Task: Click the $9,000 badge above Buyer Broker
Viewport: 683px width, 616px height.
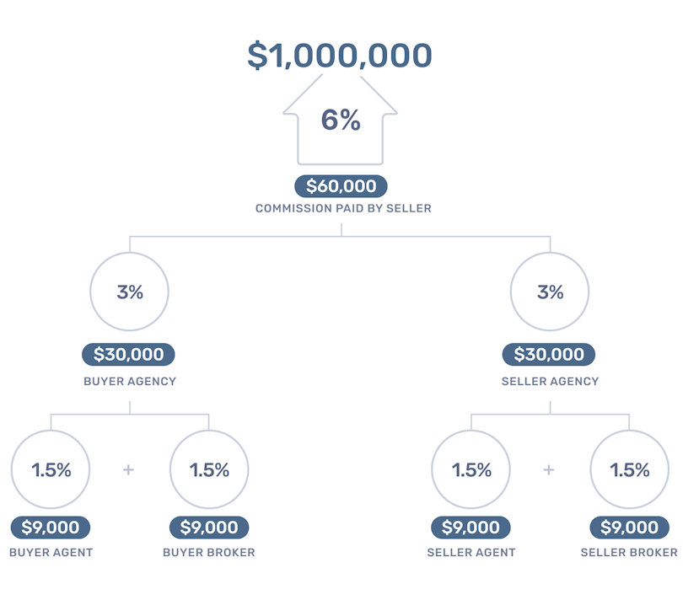Action: (x=209, y=528)
